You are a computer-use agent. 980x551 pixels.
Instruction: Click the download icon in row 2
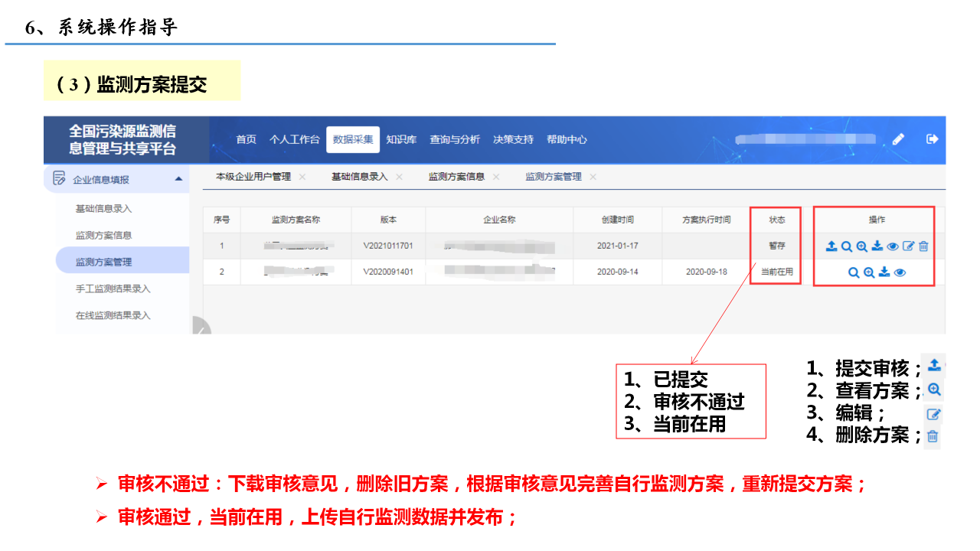point(884,272)
